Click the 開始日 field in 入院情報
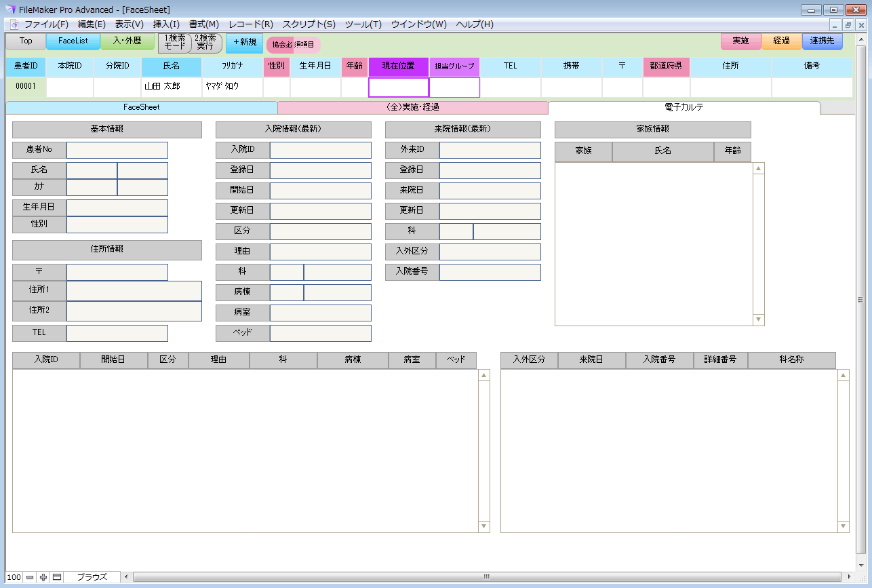The width and height of the screenshot is (872, 588). [x=321, y=191]
